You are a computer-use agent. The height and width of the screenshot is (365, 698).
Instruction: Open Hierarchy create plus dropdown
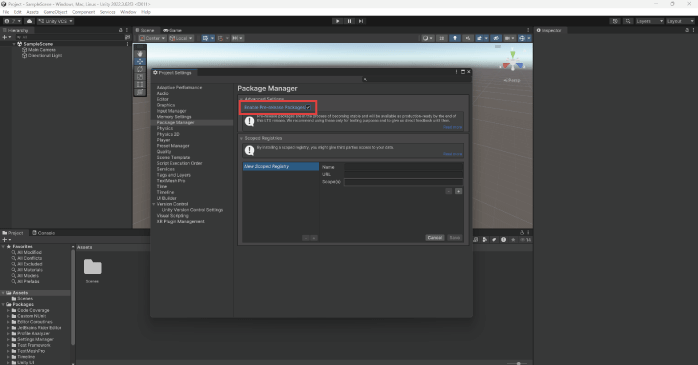(x=7, y=37)
